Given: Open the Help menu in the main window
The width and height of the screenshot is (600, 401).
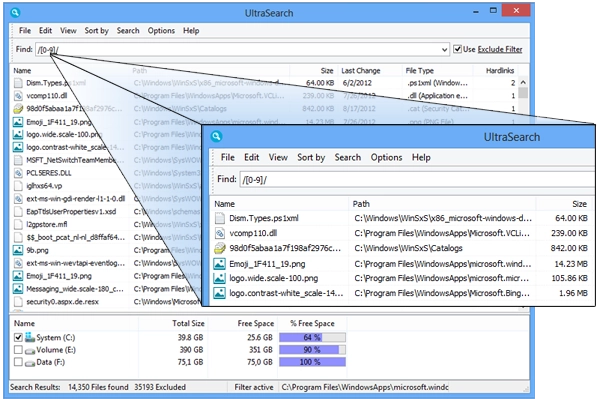Looking at the screenshot, I should click(191, 31).
